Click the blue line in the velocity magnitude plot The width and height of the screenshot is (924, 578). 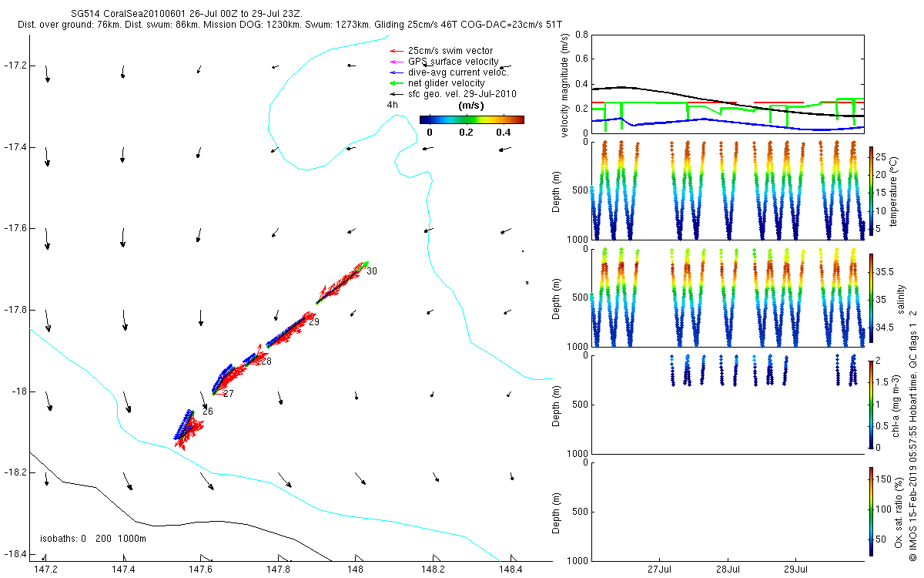tap(728, 121)
